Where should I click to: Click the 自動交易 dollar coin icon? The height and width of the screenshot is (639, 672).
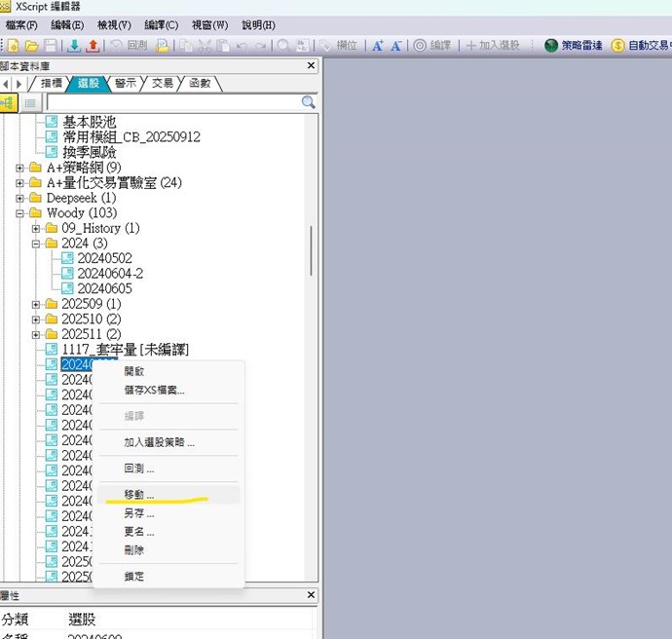click(x=618, y=46)
